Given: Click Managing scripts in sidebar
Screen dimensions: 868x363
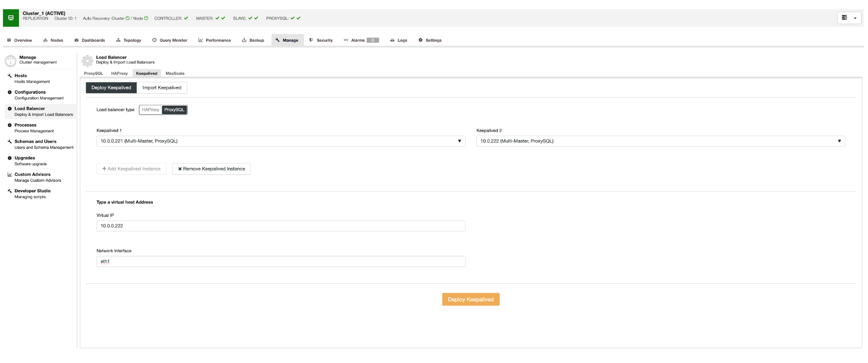Looking at the screenshot, I should pos(30,197).
